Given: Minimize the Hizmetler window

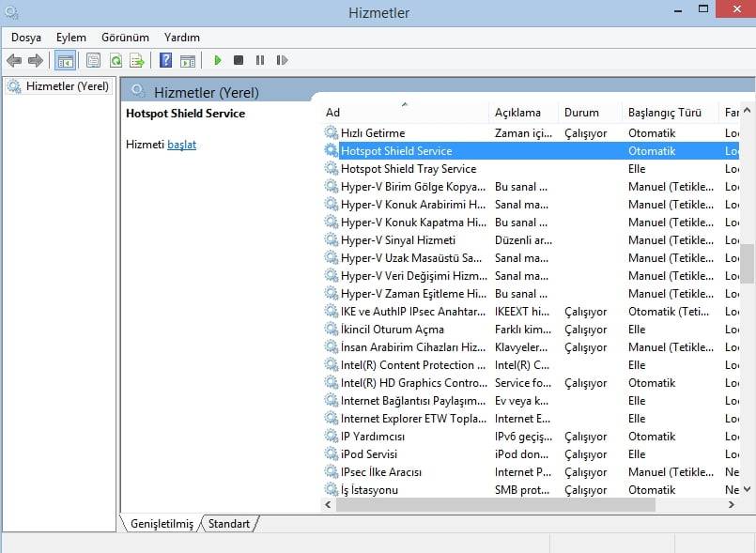Looking at the screenshot, I should [678, 9].
